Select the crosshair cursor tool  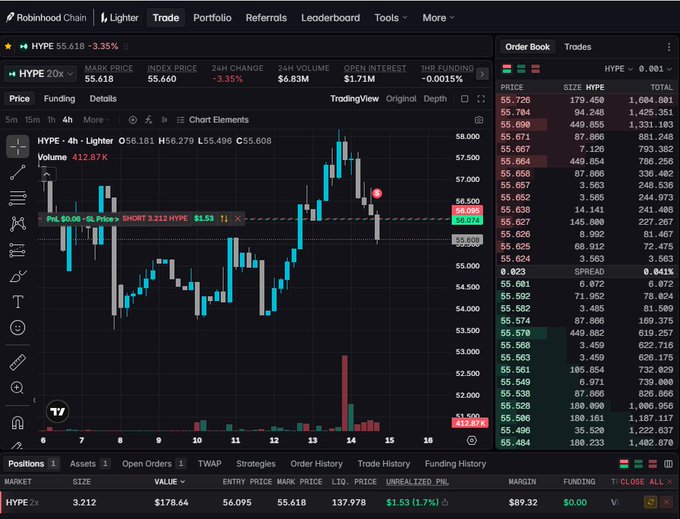(18, 147)
